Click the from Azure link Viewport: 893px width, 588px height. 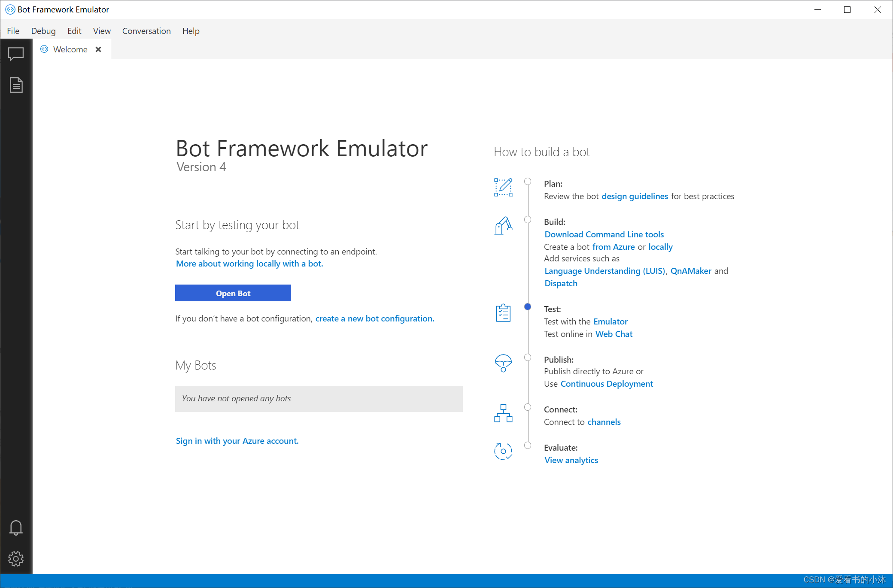coord(614,247)
